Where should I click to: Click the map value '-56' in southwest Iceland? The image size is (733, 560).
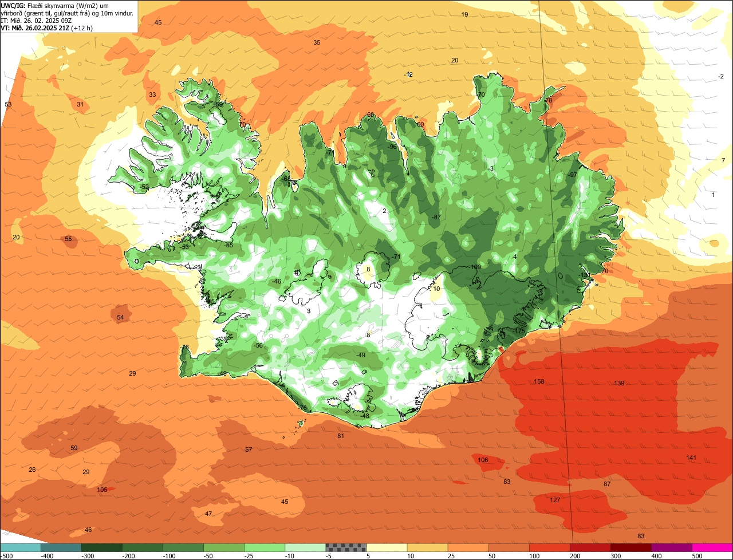point(258,346)
